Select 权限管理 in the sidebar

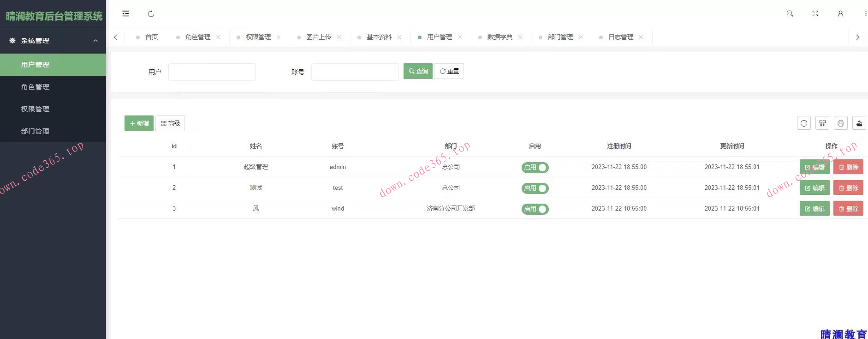click(x=53, y=109)
